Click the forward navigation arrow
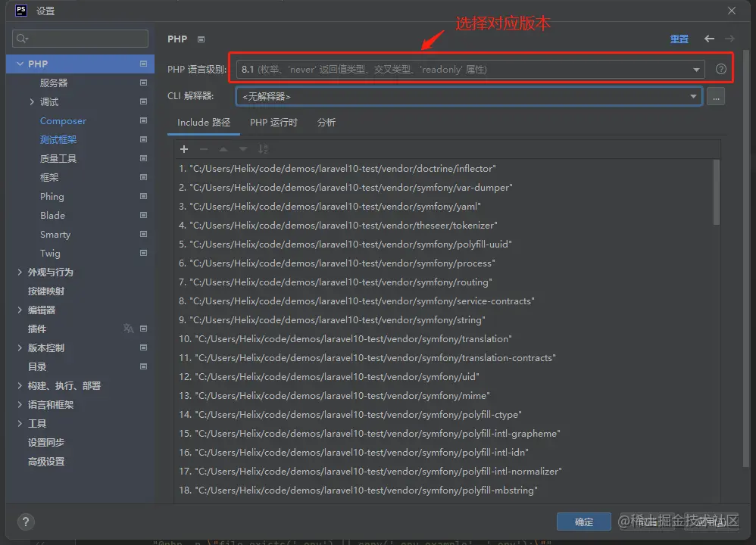 point(730,39)
